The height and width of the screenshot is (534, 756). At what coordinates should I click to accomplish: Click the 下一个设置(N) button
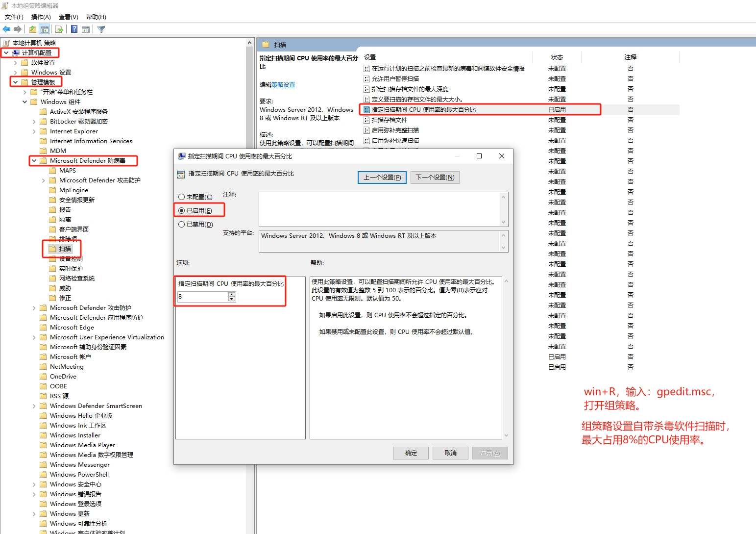click(x=435, y=178)
